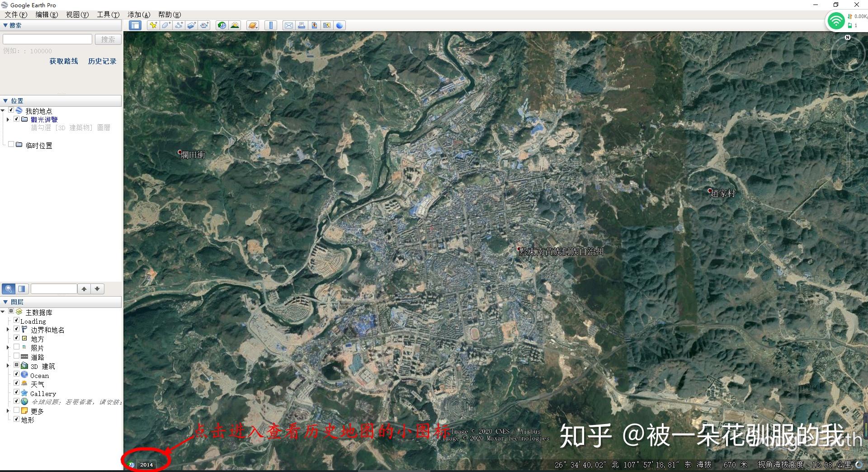
Task: Open historical imagery clock icon in toolbar
Action: (222, 25)
